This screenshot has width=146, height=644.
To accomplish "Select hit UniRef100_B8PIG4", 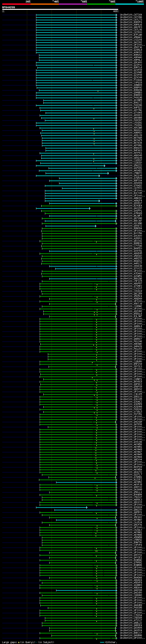I will (x=131, y=181).
